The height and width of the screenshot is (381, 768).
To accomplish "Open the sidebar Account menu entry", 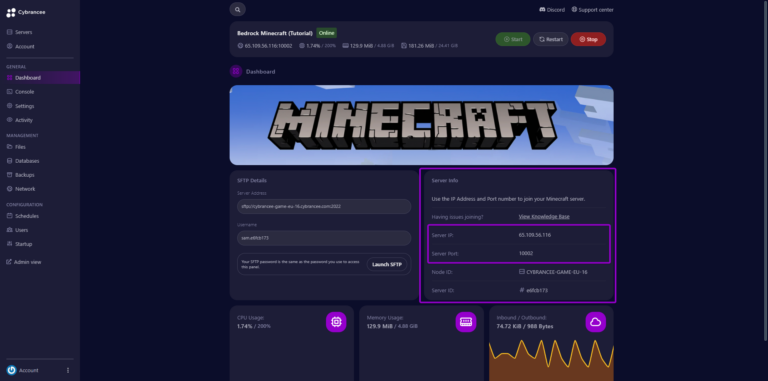I will (x=24, y=47).
